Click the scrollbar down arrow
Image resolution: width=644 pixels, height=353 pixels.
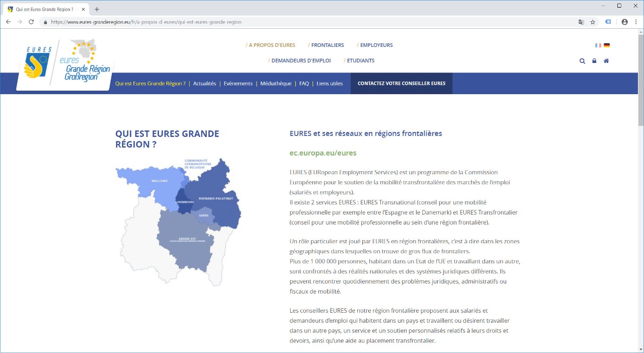point(640,349)
